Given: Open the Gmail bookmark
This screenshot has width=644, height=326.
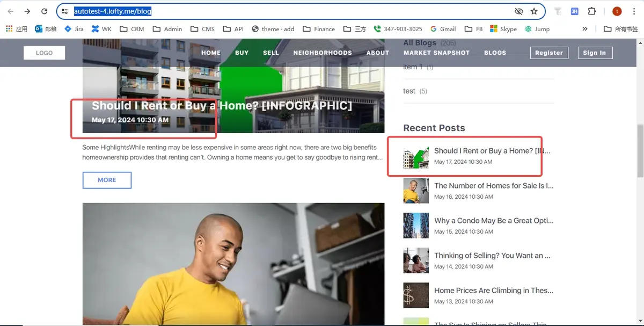Looking at the screenshot, I should tap(443, 29).
